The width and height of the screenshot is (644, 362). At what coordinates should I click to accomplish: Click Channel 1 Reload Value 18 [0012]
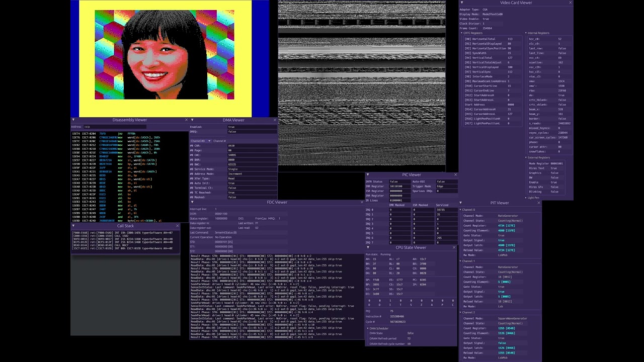pyautogui.click(x=505, y=301)
